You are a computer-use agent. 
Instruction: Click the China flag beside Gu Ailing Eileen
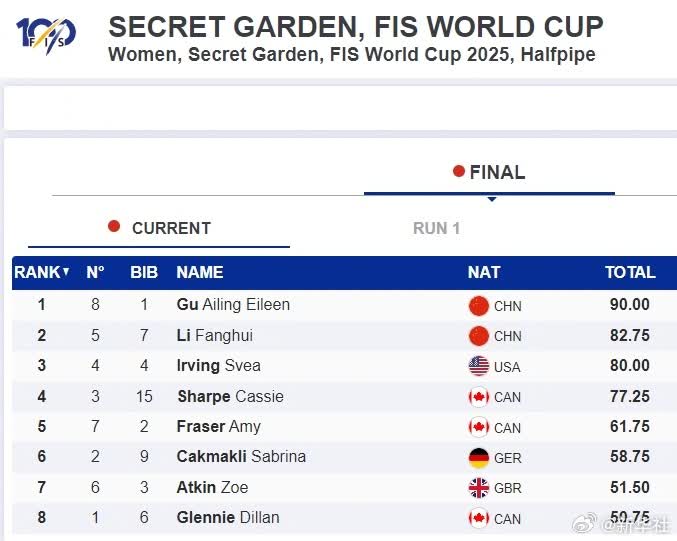point(479,306)
